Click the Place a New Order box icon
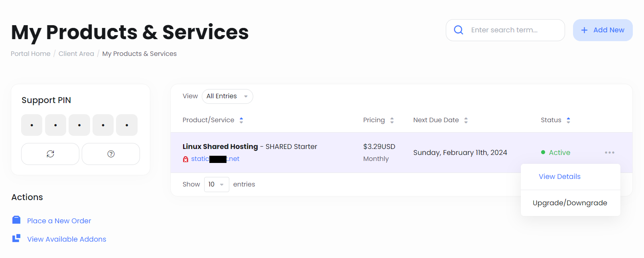This screenshot has height=258, width=644. pyautogui.click(x=16, y=220)
